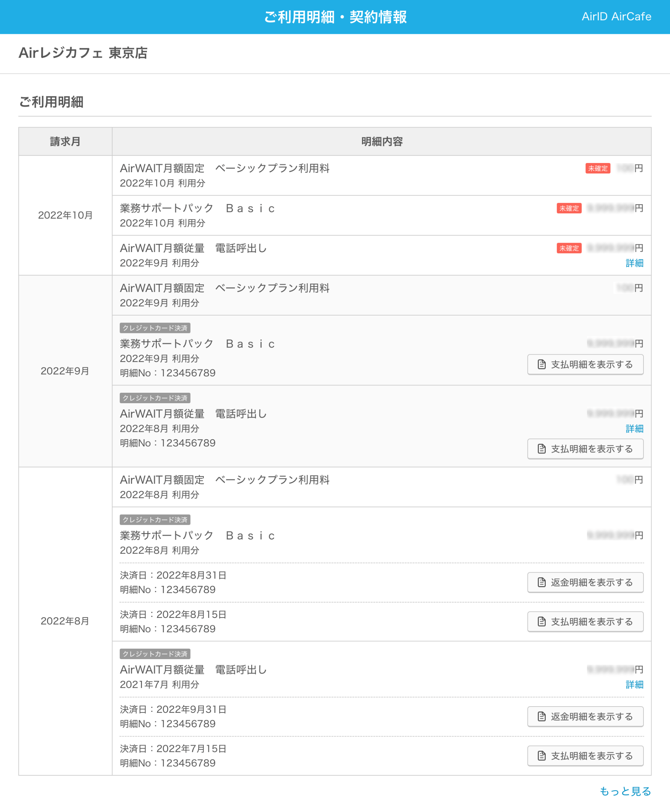
Task: Click the 未確定 badge on October basic plan fee
Action: [598, 168]
